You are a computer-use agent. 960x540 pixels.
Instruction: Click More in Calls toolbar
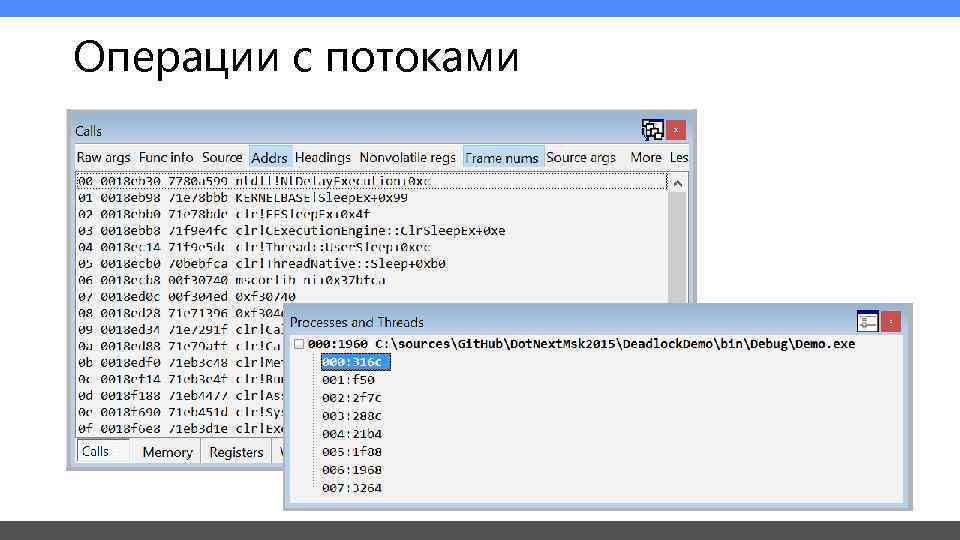[646, 157]
